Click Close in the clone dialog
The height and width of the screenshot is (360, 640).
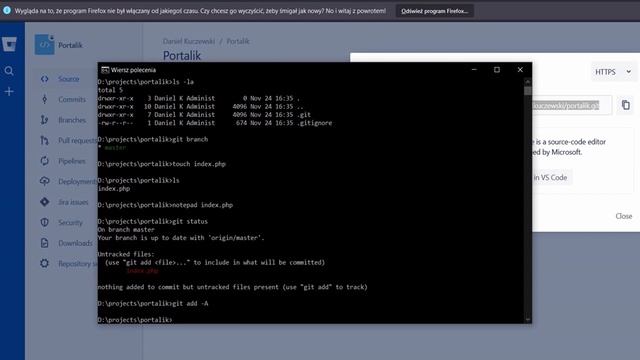tap(624, 216)
